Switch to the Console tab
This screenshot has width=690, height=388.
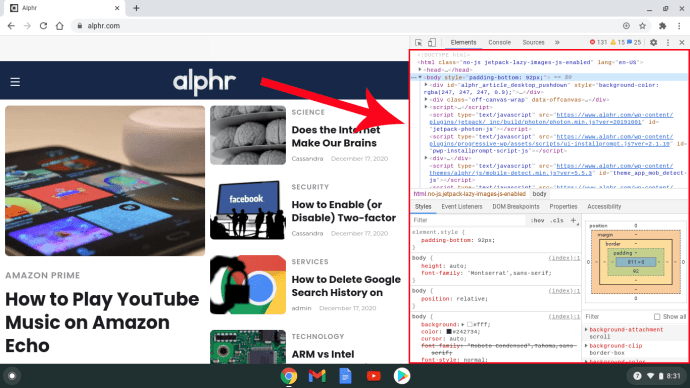click(x=499, y=42)
